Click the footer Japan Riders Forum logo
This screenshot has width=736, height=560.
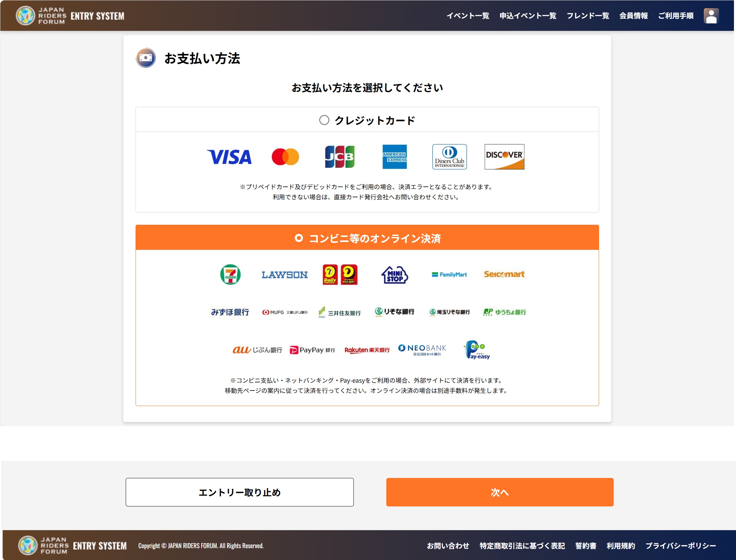point(73,545)
